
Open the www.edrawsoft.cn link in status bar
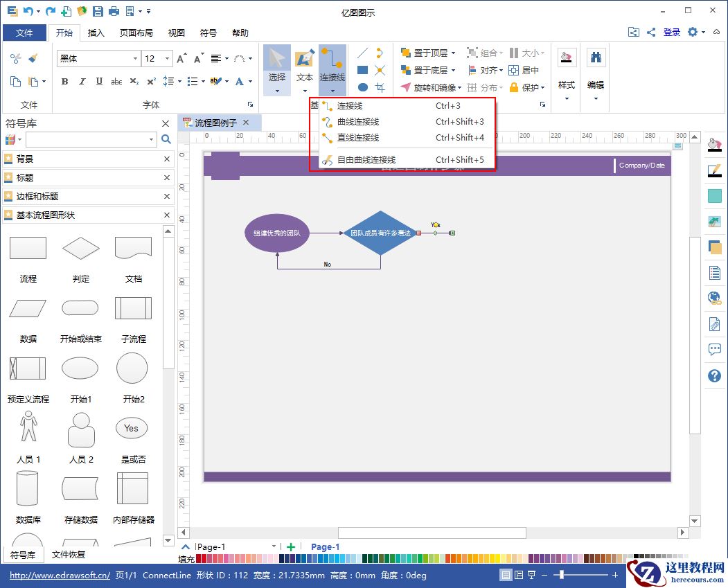(x=60, y=575)
